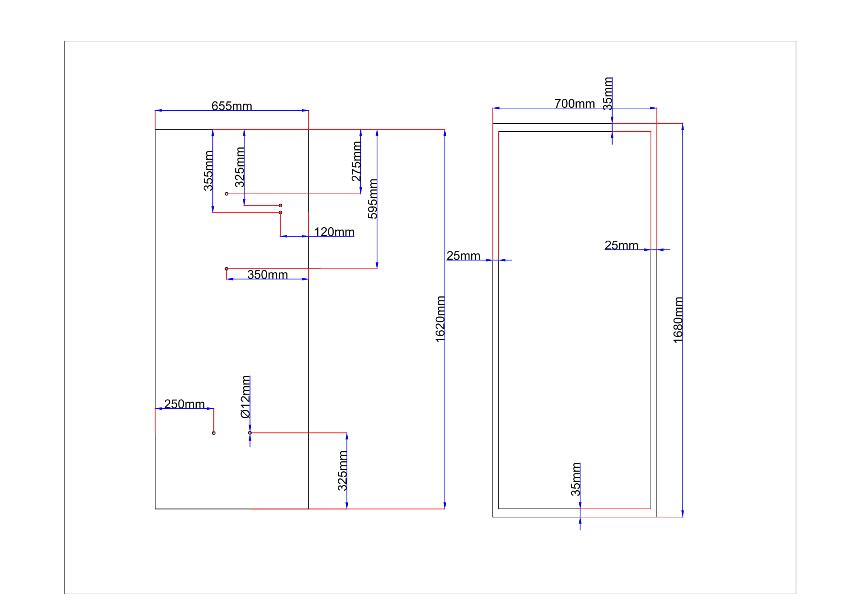Select the 350mm dimension text

[267, 274]
